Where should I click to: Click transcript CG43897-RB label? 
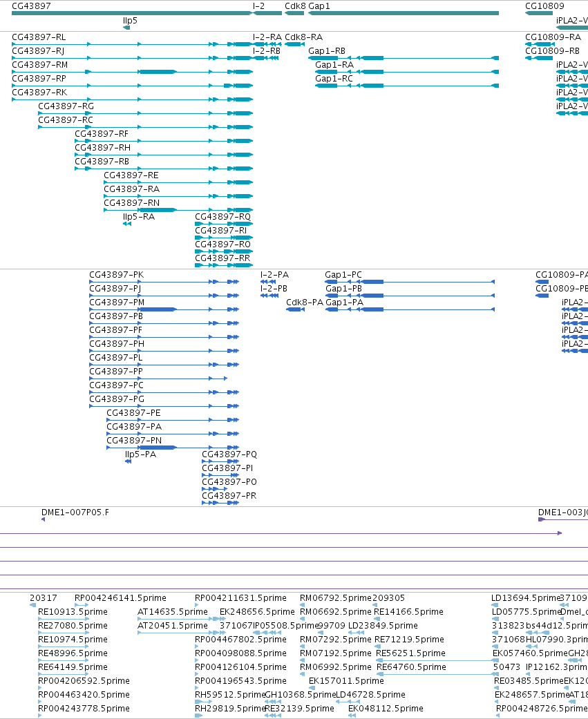[x=102, y=161]
